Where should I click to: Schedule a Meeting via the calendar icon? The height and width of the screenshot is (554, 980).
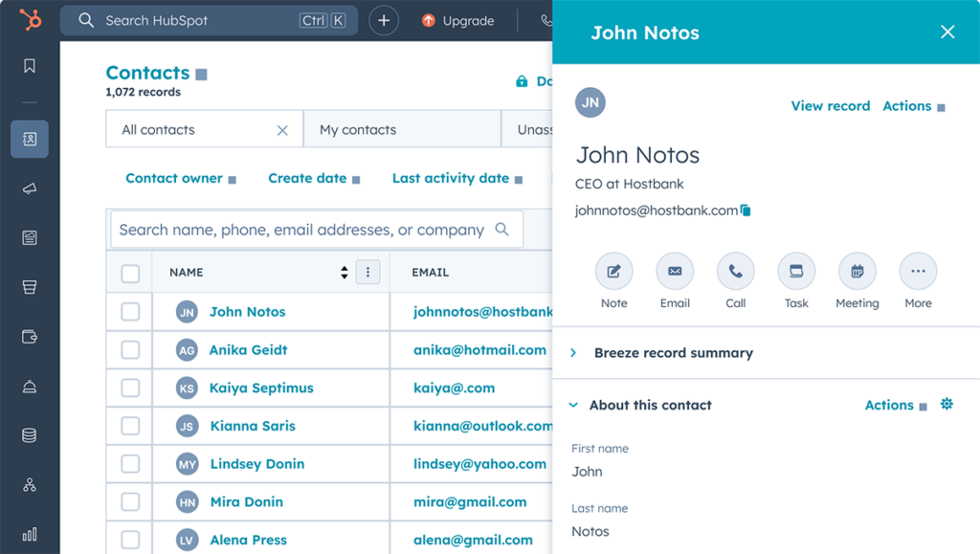tap(857, 272)
